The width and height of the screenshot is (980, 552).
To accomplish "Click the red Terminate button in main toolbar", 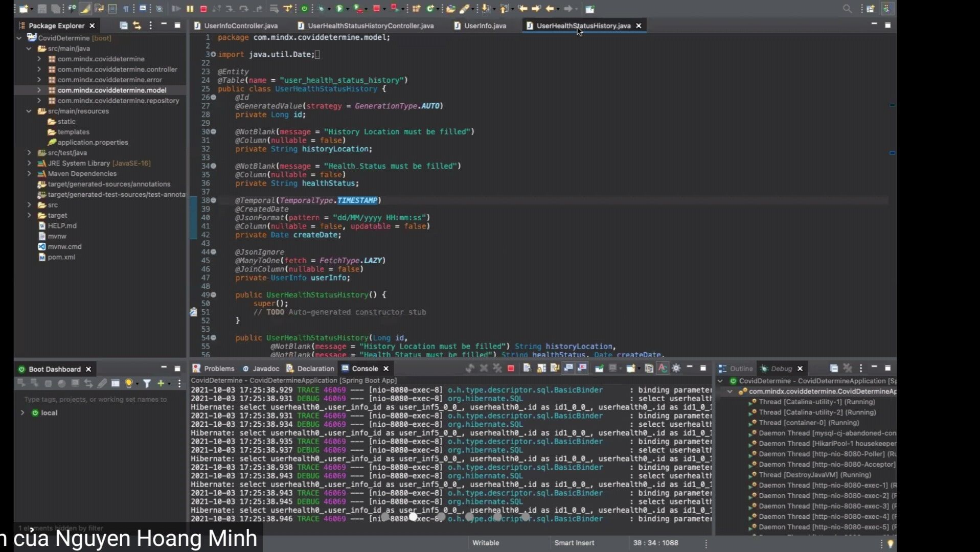I will [203, 9].
